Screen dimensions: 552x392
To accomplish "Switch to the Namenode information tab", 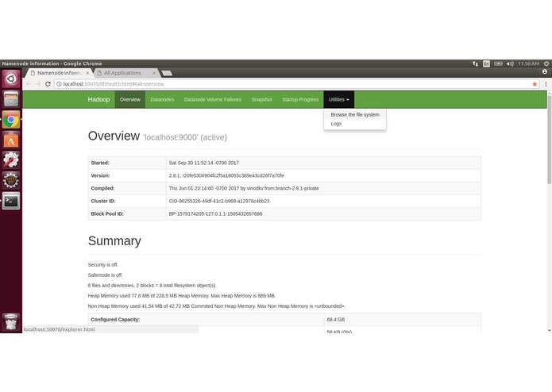I will pyautogui.click(x=58, y=73).
